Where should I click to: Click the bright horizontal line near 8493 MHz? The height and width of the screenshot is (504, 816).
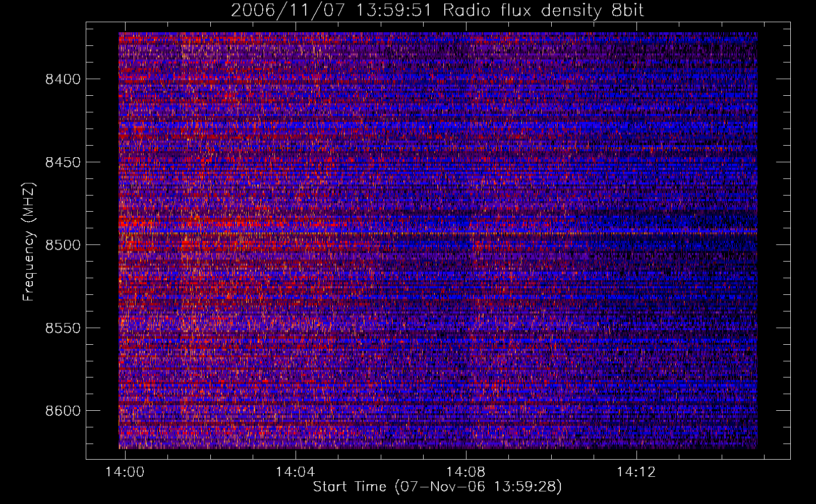[438, 233]
